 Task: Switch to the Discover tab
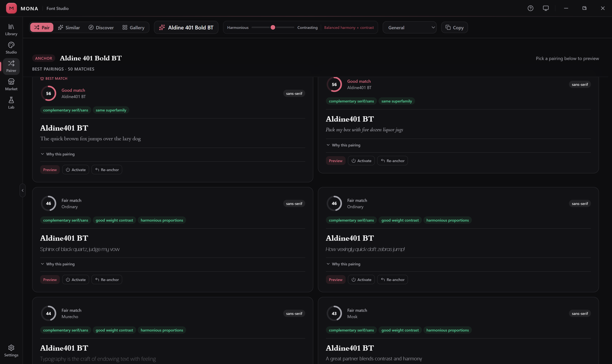pos(101,28)
